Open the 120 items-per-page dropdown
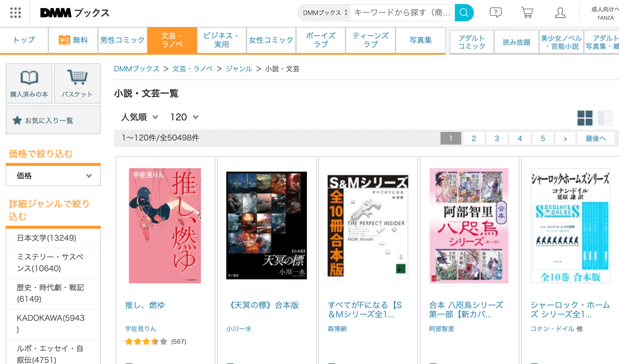 pos(184,117)
